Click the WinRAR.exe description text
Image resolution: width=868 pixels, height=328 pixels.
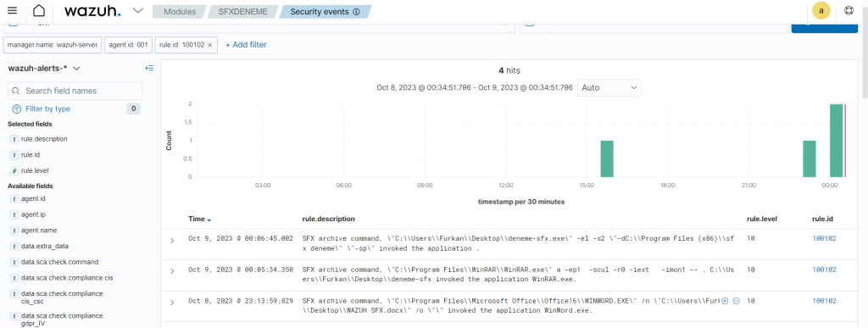click(518, 275)
